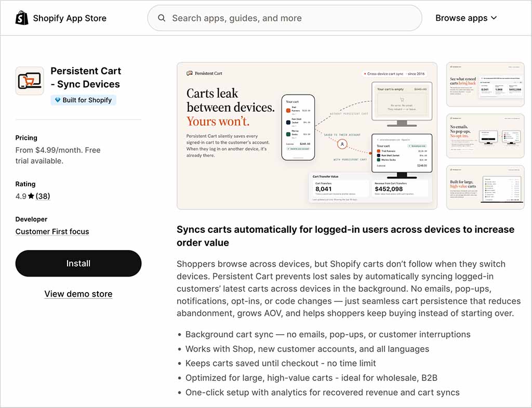Click the Persistent Cart logo inside main screenshot
This screenshot has height=408, width=532.
pos(205,73)
